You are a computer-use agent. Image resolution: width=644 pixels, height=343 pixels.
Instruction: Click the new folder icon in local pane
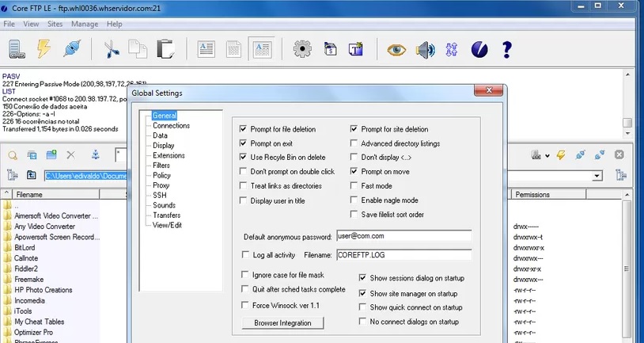tap(51, 154)
